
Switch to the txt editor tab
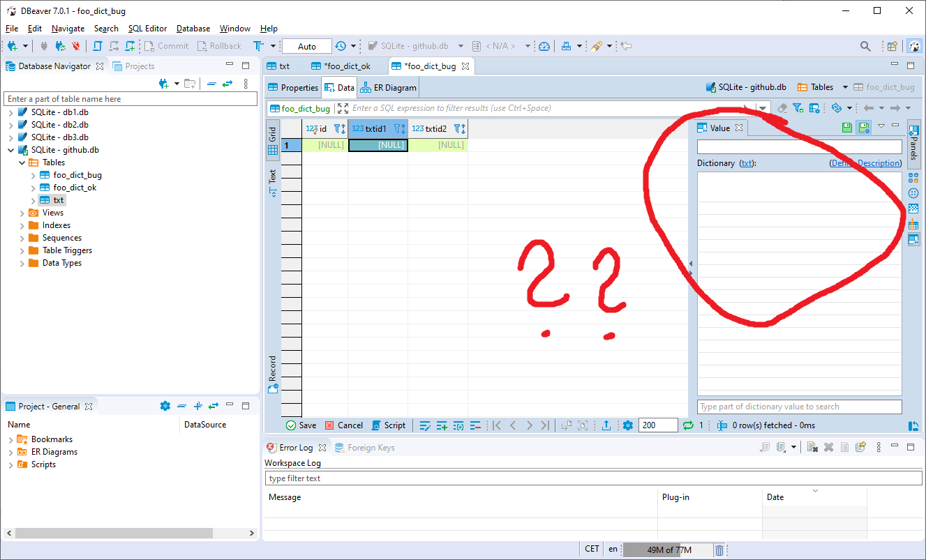(x=282, y=65)
